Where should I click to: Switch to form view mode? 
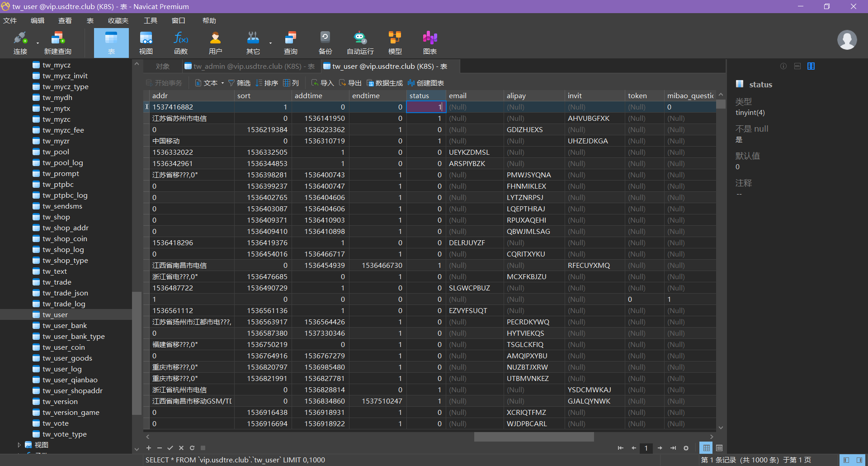pyautogui.click(x=719, y=448)
